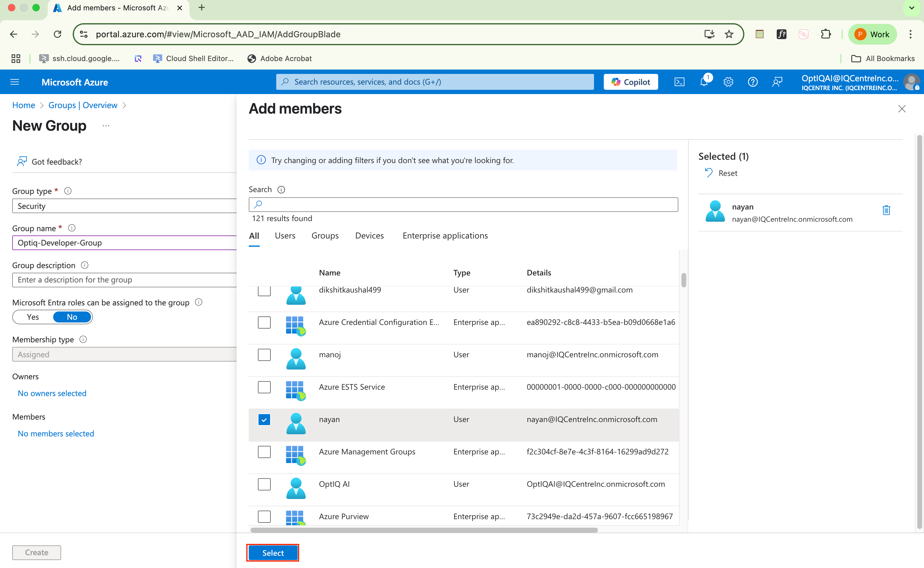Screen dimensions: 924x568
Task: Open portal settings gear
Action: pyautogui.click(x=728, y=82)
